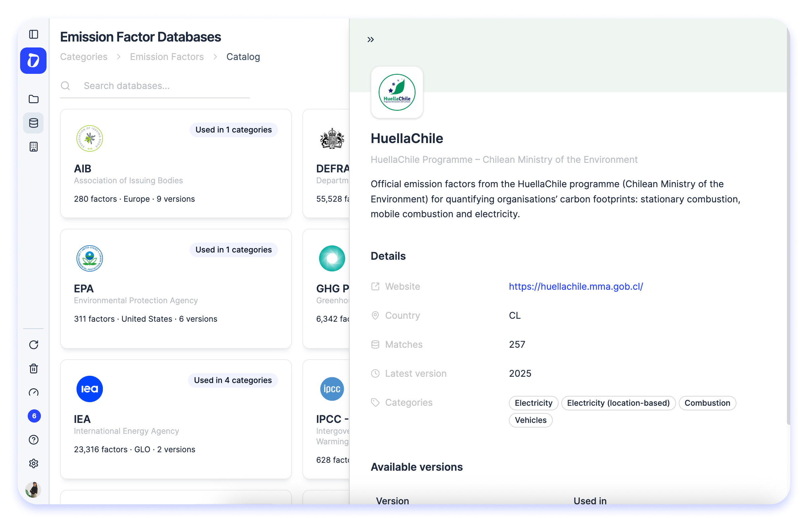Click the Country value CL

515,316
